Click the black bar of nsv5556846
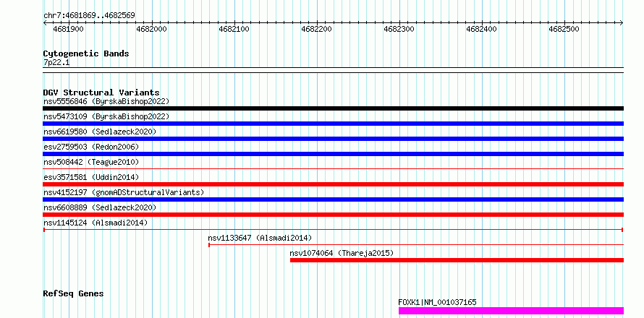The width and height of the screenshot is (644, 318). pos(334,108)
